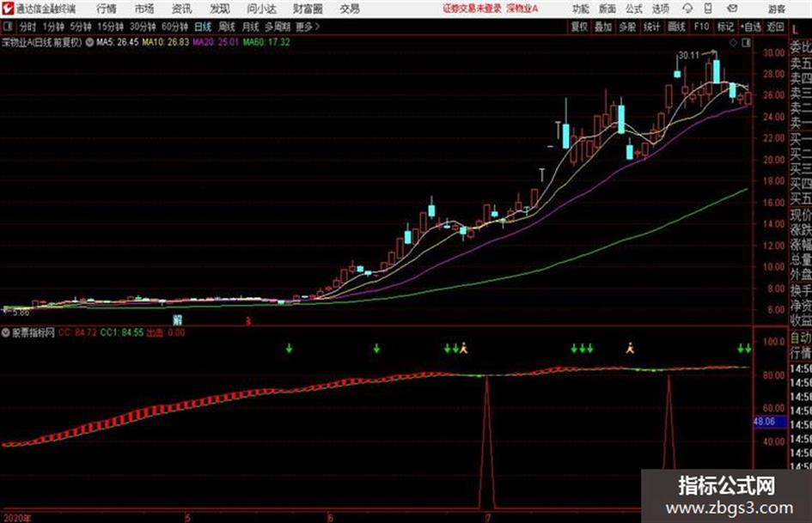Click the diamond icon at chart top-right
The height and width of the screenshot is (523, 812).
coord(733,43)
